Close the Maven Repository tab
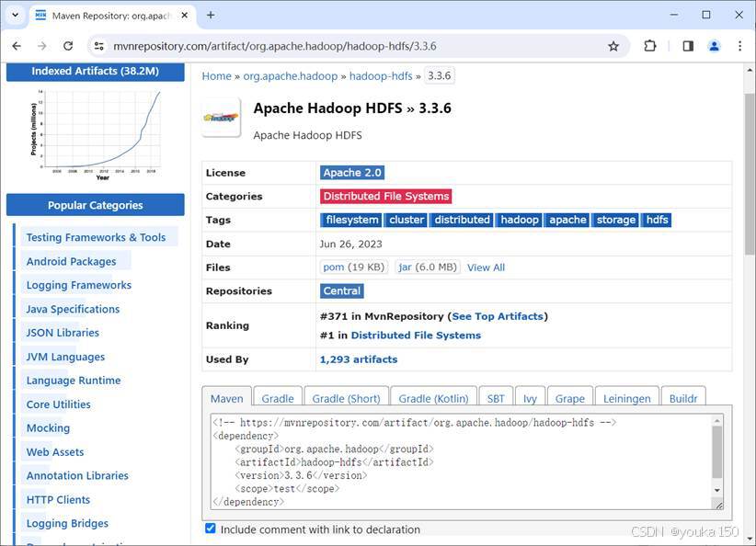756x546 pixels. [x=184, y=16]
